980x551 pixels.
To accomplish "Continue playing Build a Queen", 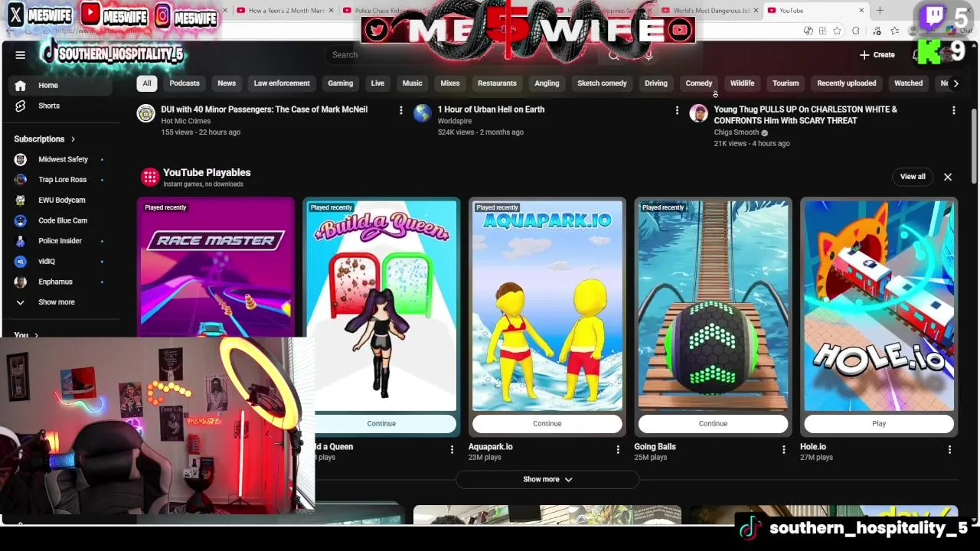I will click(381, 424).
